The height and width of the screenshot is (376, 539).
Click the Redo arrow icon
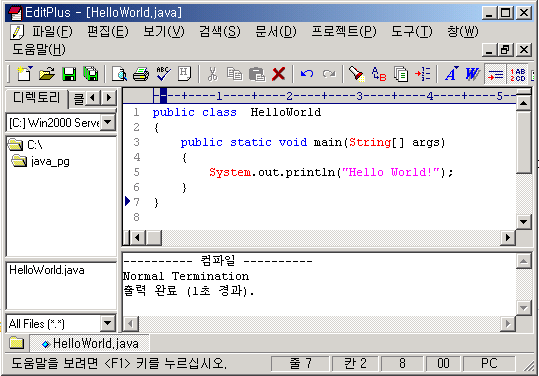pos(329,74)
